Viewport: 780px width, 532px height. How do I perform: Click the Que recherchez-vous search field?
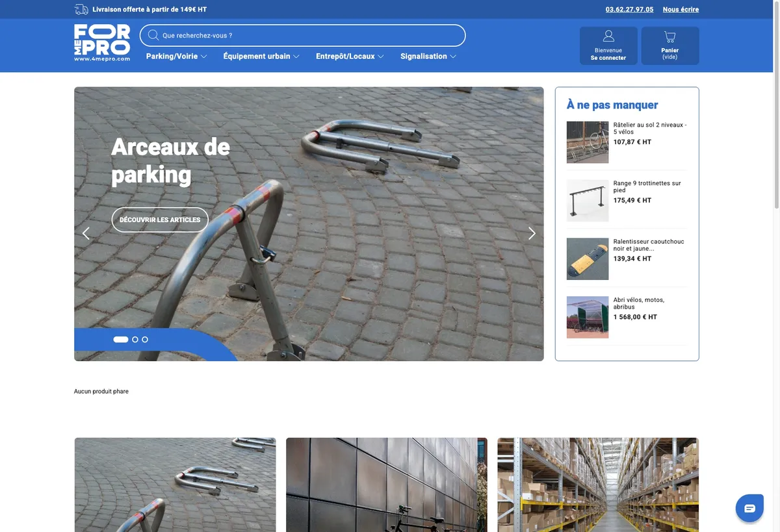(x=303, y=35)
